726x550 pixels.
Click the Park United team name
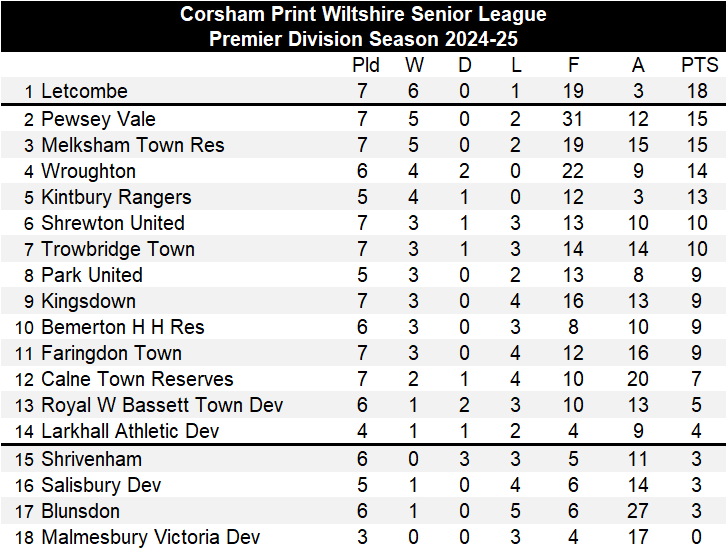(x=91, y=276)
